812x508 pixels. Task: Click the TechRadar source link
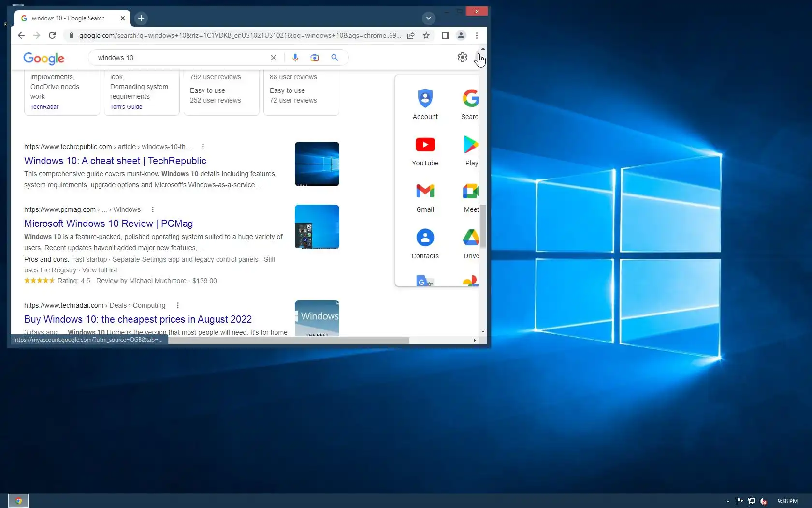pos(44,107)
